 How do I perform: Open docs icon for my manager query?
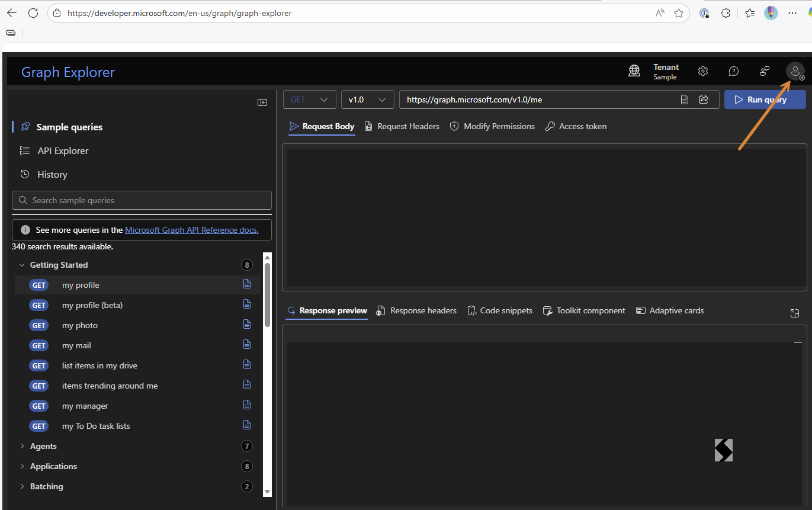coord(247,405)
